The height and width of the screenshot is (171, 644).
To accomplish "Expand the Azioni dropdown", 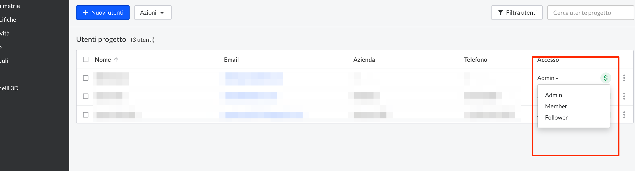I will point(153,13).
